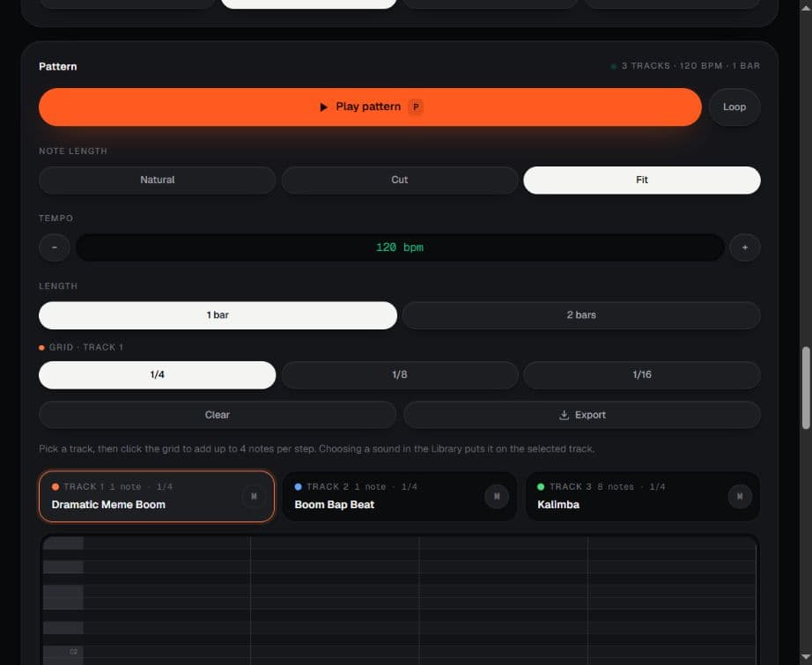The image size is (812, 665).
Task: Choose 1/8 grid resolution
Action: tap(399, 374)
